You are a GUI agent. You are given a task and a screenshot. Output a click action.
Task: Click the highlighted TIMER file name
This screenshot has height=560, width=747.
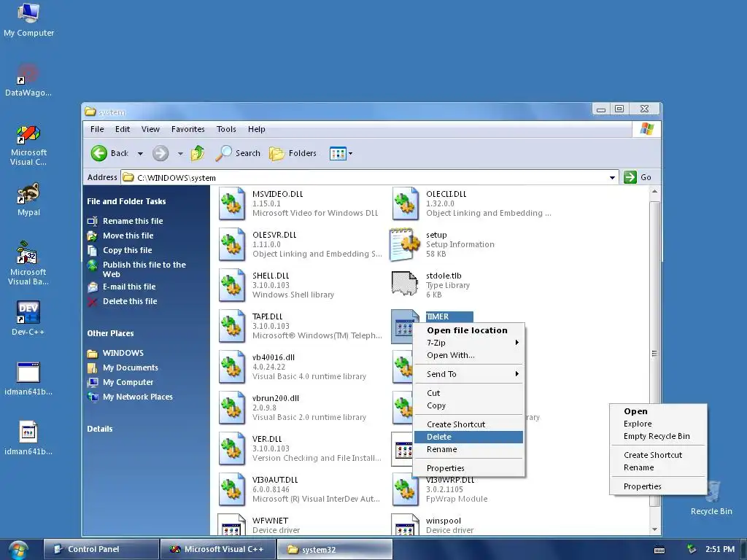pyautogui.click(x=449, y=316)
